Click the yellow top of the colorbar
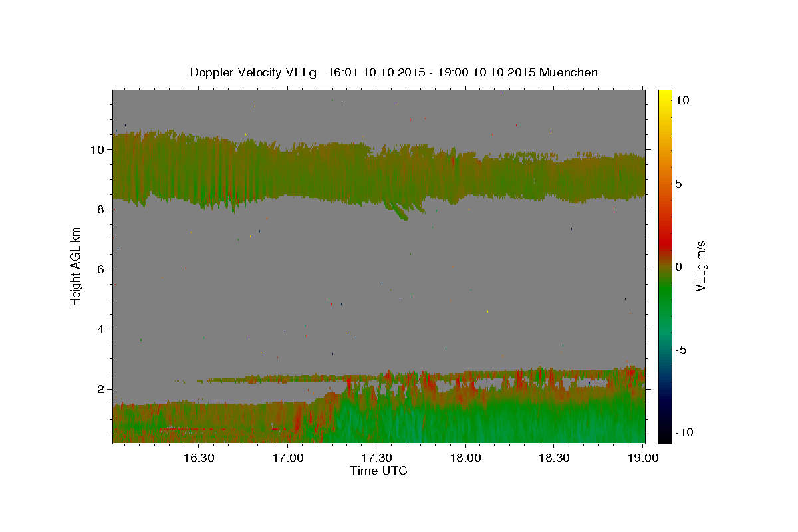 coord(665,96)
